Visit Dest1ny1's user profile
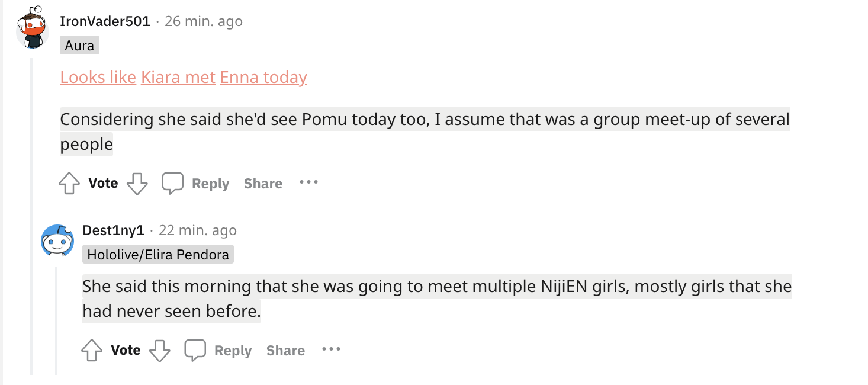 pos(114,230)
